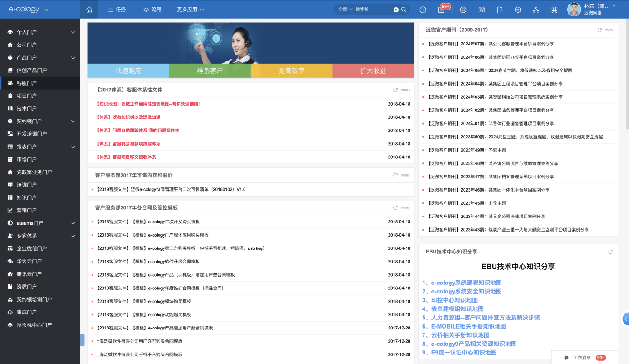
Task: Expand the 更多应用 menu
Action: pos(190,10)
